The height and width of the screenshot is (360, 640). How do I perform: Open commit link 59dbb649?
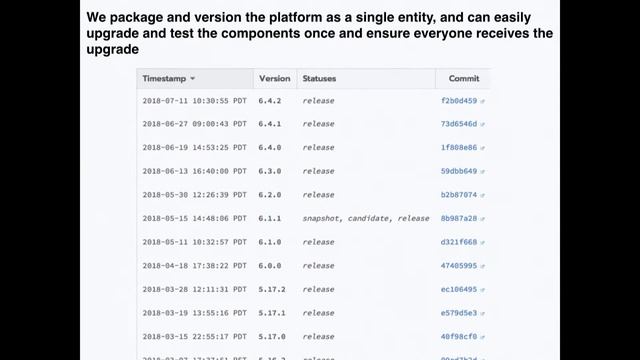click(x=459, y=171)
